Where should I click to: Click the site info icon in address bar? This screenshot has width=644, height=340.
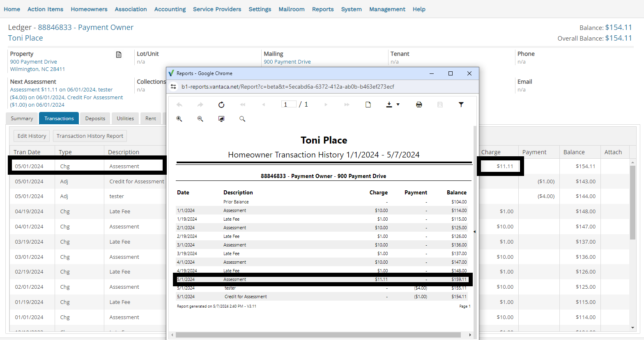173,87
